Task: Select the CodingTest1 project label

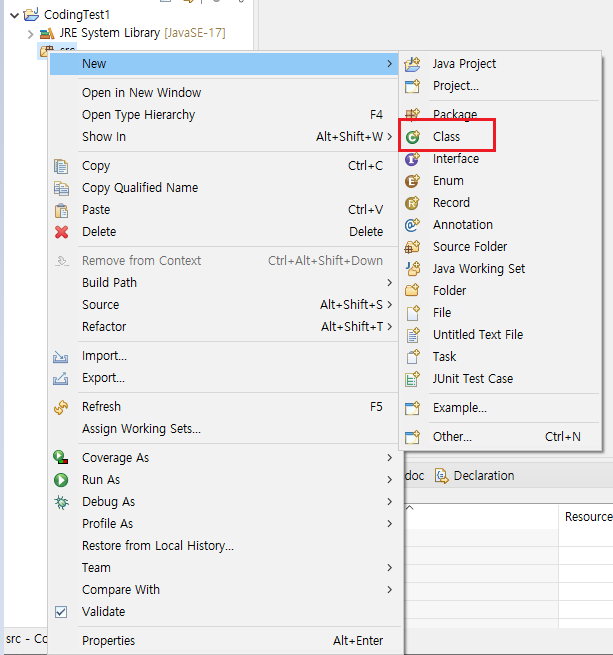Action: click(x=77, y=15)
